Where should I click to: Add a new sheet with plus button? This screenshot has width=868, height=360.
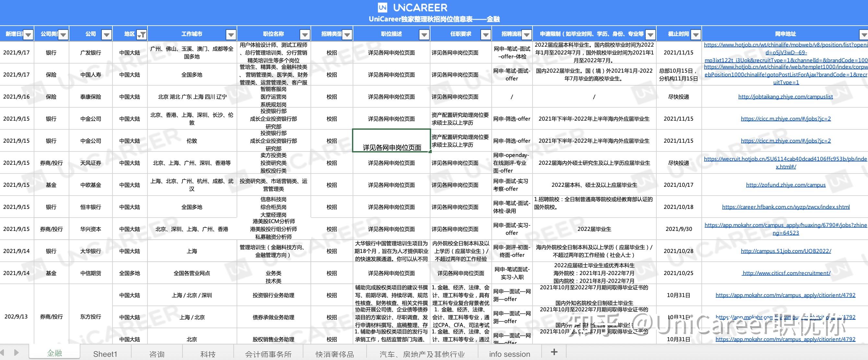(554, 352)
